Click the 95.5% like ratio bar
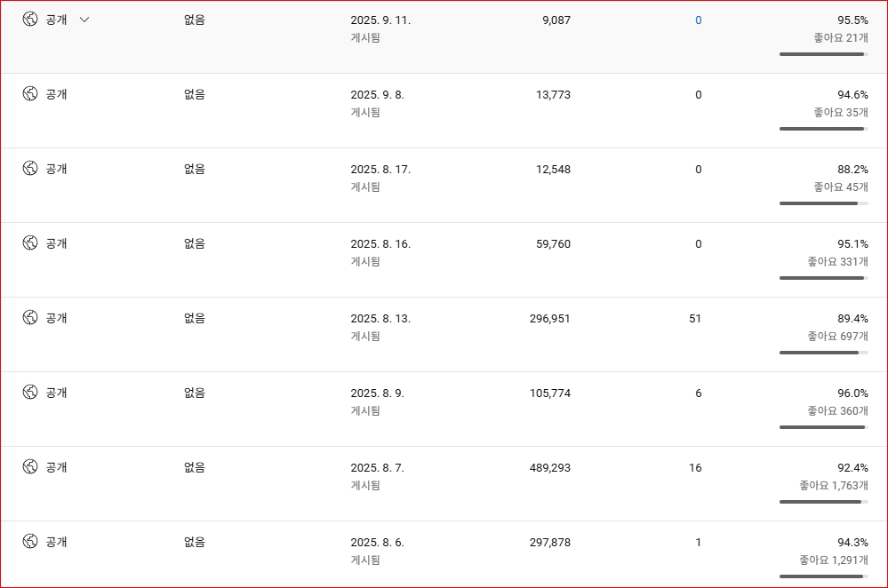 [823, 54]
